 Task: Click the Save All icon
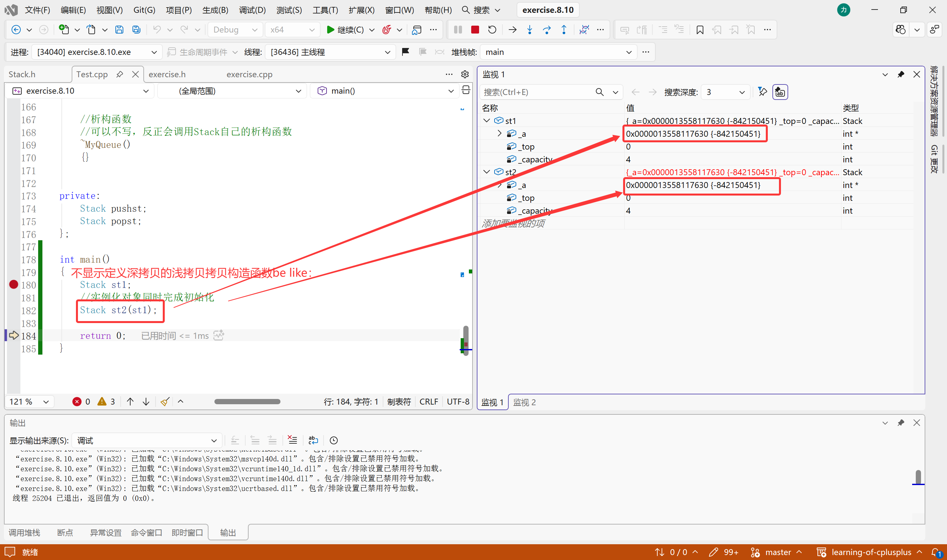click(136, 30)
